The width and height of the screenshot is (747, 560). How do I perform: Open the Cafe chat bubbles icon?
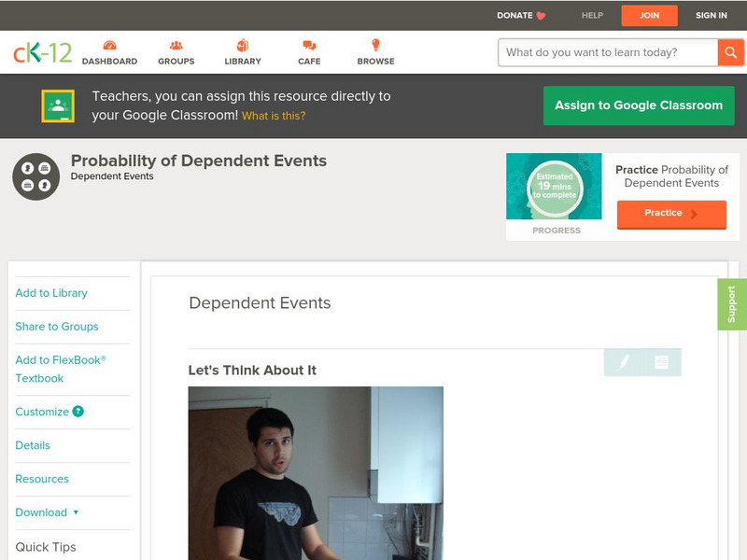tap(309, 45)
